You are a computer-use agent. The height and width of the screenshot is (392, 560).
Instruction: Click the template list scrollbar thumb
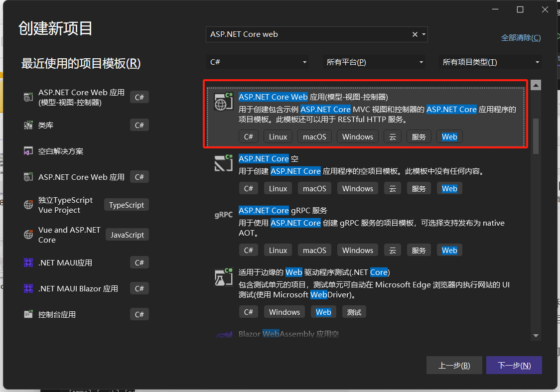click(x=536, y=136)
